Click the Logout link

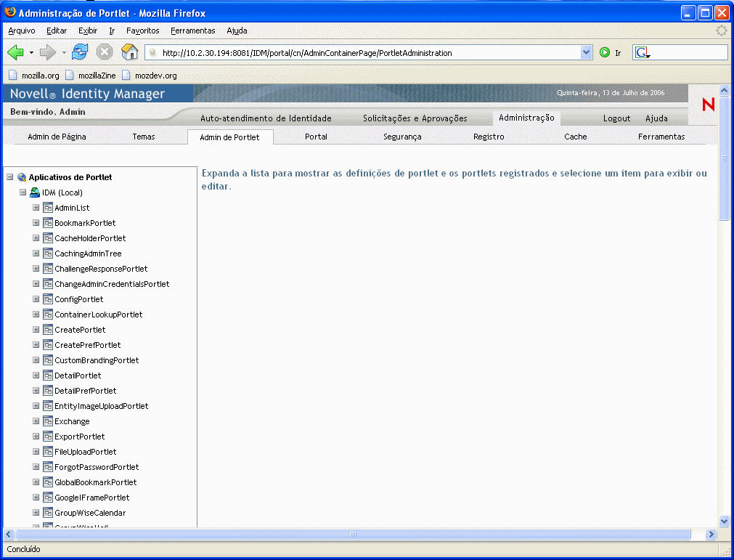[616, 118]
